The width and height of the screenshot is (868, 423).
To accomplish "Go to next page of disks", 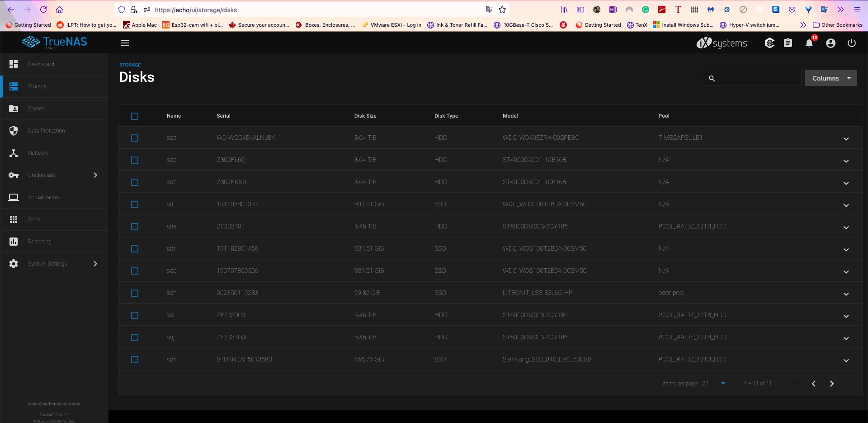I will coord(832,384).
